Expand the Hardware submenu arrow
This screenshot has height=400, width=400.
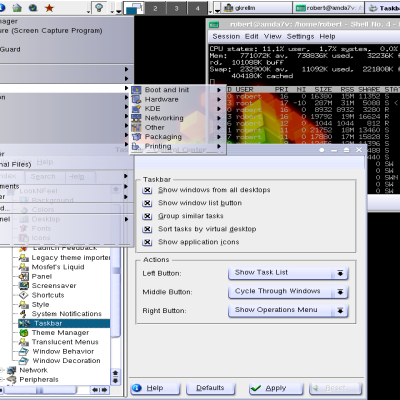coord(219,99)
